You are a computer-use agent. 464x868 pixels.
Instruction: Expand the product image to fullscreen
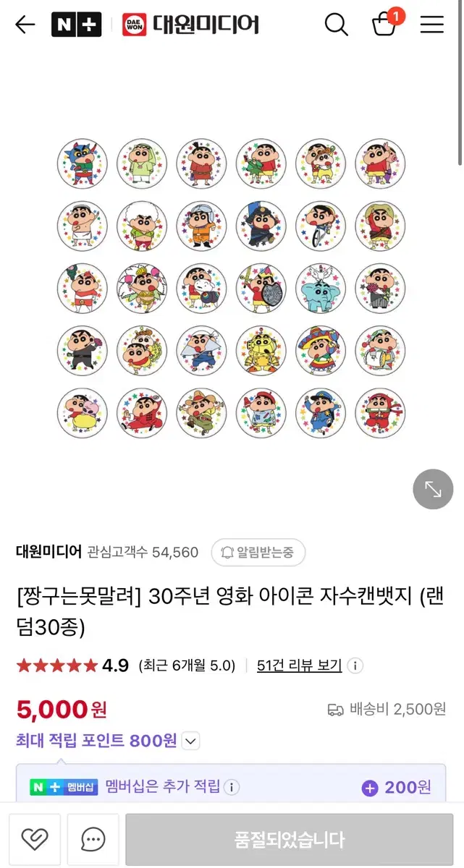tap(433, 490)
